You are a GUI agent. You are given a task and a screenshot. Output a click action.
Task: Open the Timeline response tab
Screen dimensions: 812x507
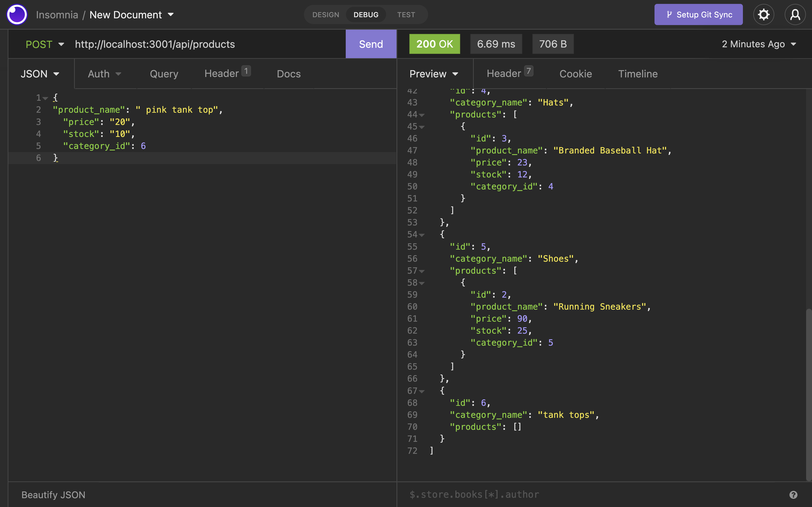tap(637, 74)
